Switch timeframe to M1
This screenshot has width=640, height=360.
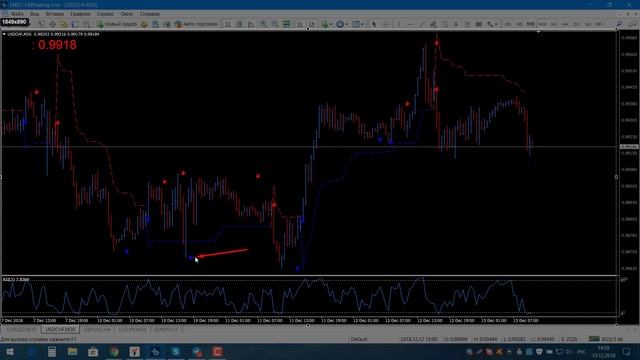pos(508,24)
